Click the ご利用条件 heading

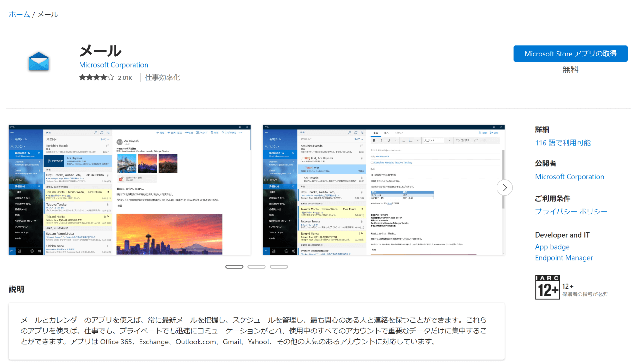coord(552,198)
